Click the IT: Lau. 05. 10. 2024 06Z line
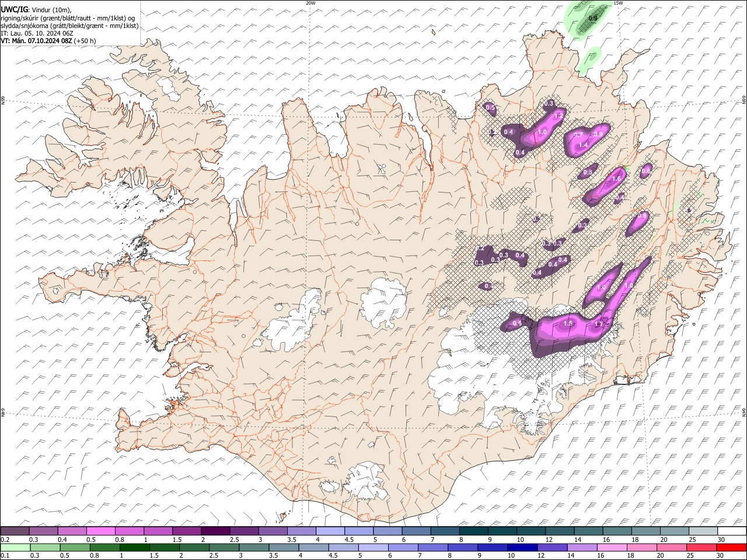The image size is (747, 560). (37, 33)
